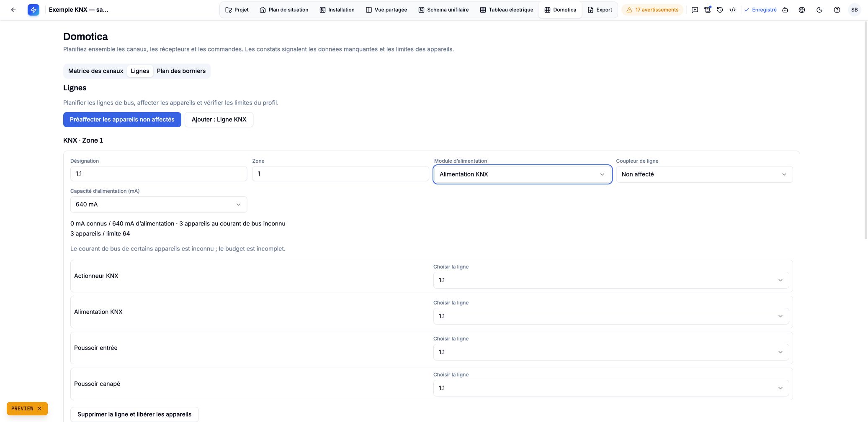Open the Tableau electrique tab
The height and width of the screenshot is (422, 868).
tap(507, 10)
